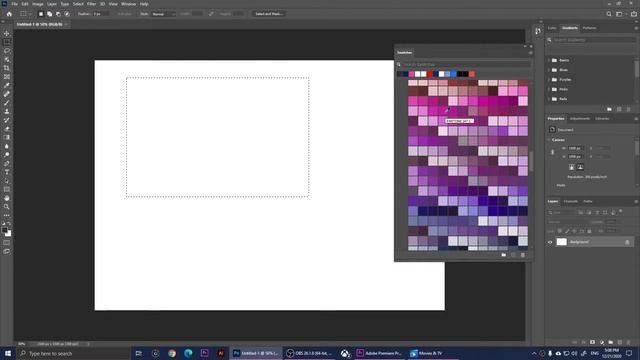Select the Move tool
The height and width of the screenshot is (360, 640).
pos(7,33)
